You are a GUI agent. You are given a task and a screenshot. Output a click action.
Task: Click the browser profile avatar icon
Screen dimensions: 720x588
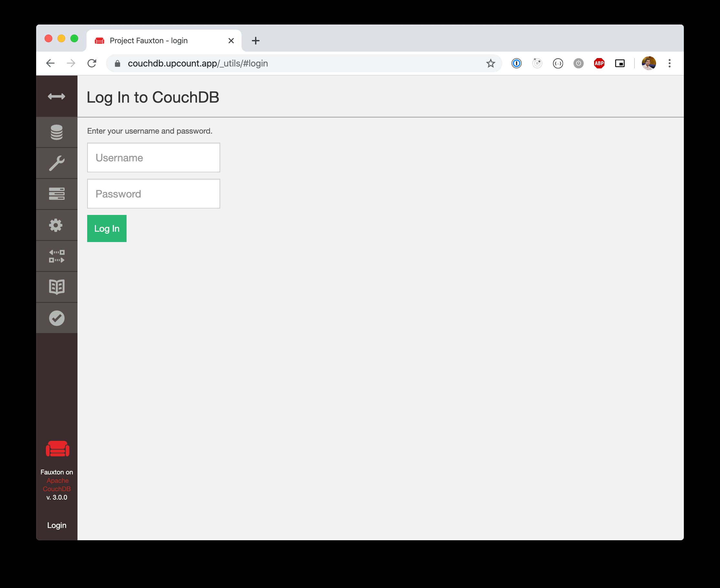(649, 63)
